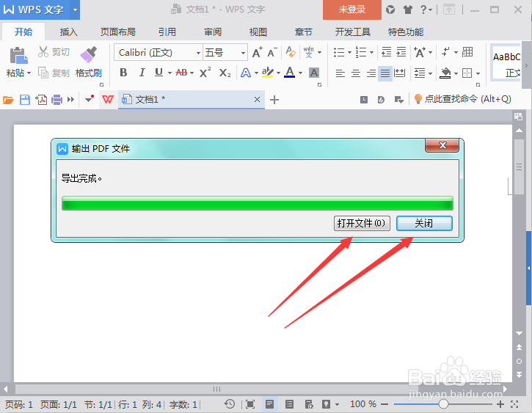
Task: Select the AaBbC 正文 style thumbnail
Action: (x=506, y=63)
